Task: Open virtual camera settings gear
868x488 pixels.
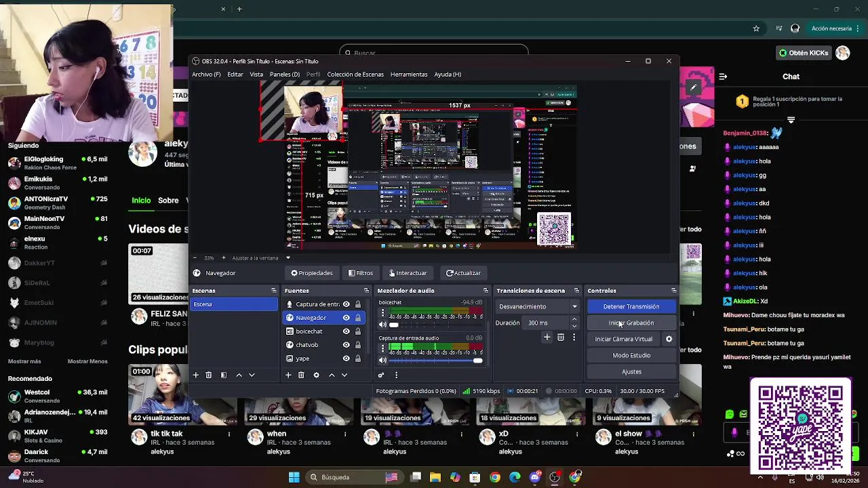Action: (669, 339)
